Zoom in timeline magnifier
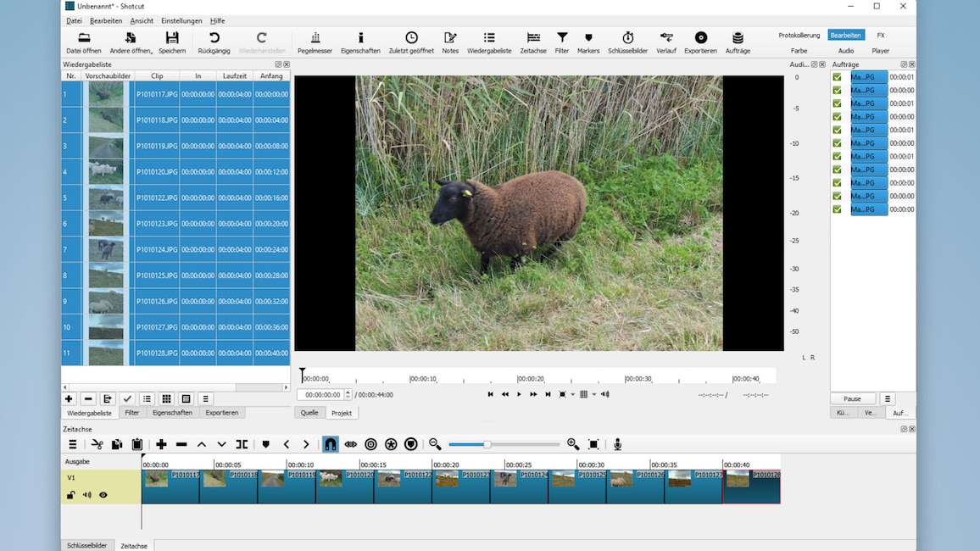Viewport: 980px width, 551px height. [572, 444]
